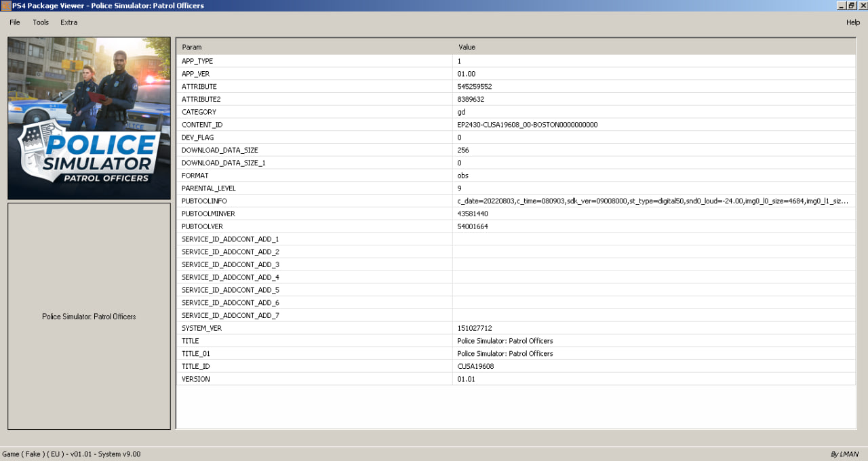This screenshot has width=868, height=461.
Task: Click the Param column header
Action: [x=315, y=47]
